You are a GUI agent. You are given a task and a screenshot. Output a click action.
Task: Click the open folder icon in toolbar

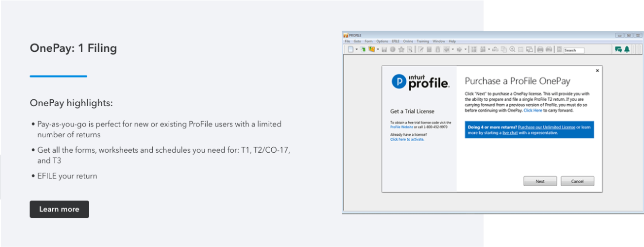click(x=371, y=49)
